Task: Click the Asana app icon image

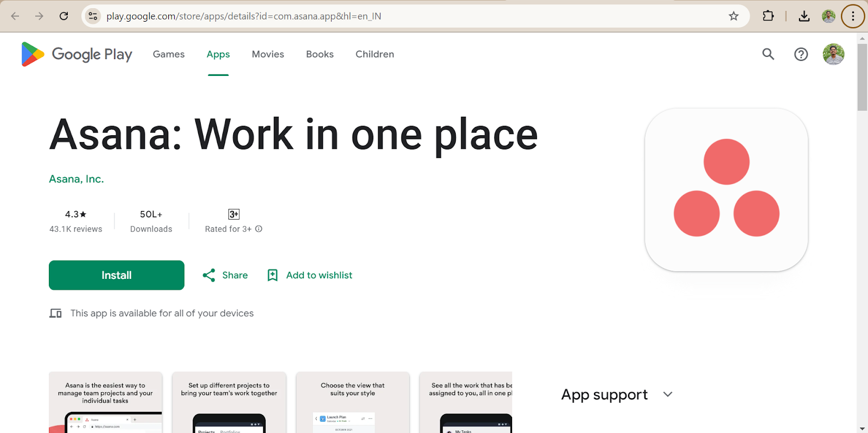Action: 726,190
